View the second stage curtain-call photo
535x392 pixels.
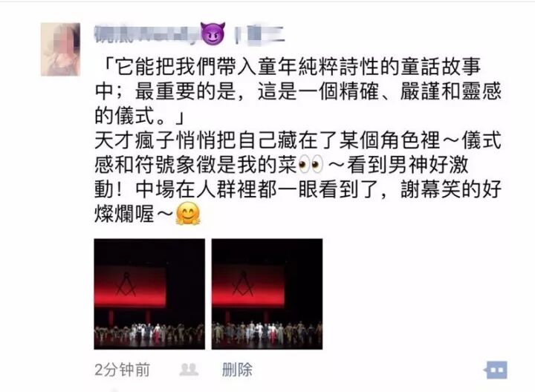(x=267, y=294)
